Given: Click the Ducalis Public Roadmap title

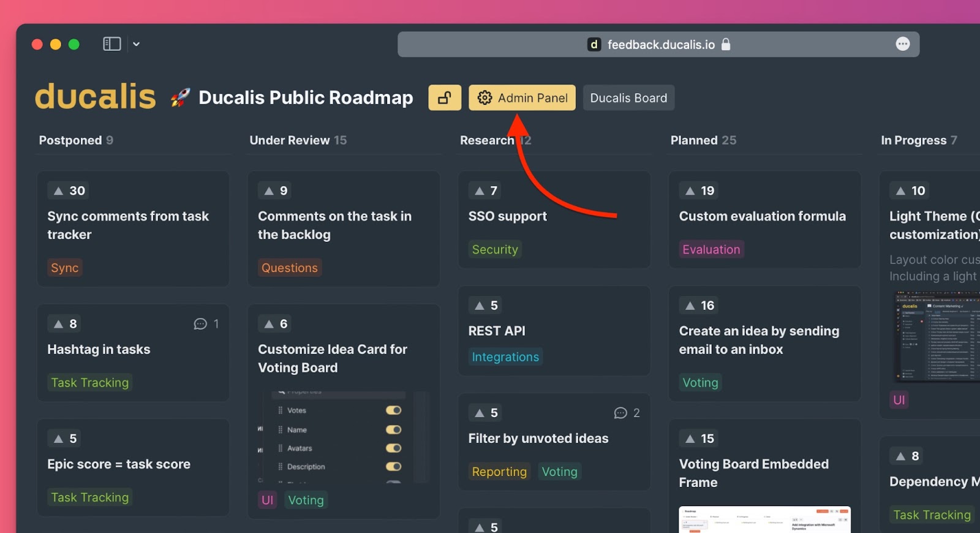Looking at the screenshot, I should click(306, 97).
